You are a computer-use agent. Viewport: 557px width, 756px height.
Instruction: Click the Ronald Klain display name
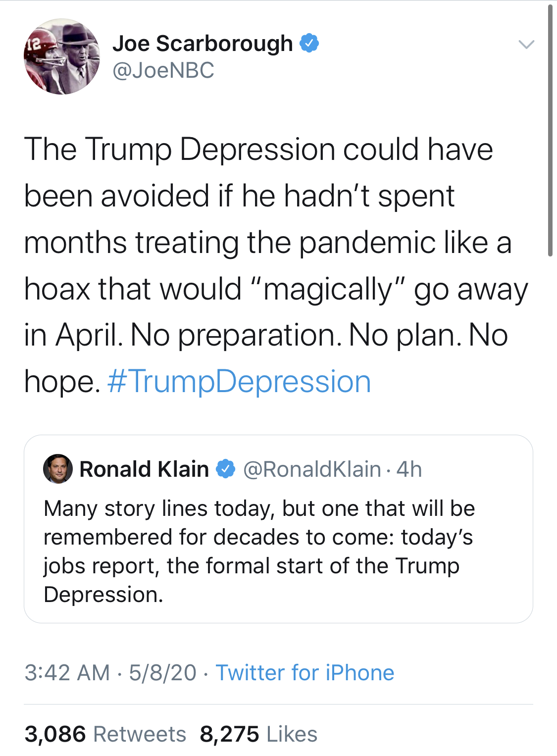click(144, 469)
